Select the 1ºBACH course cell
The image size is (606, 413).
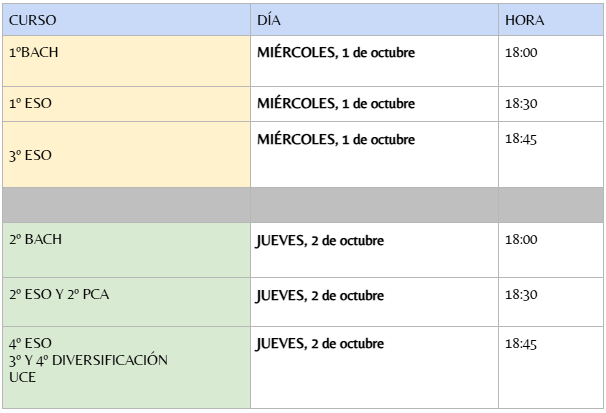click(35, 52)
